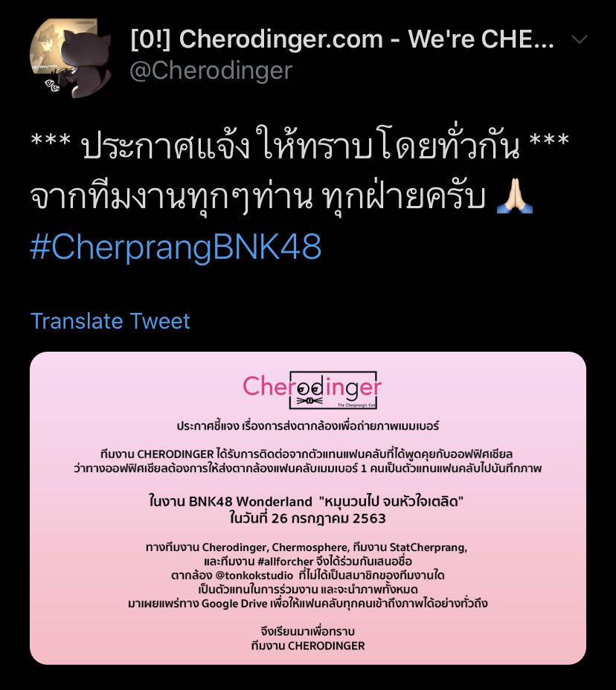Click the @tonkokstudio mention in the announcement

[x=254, y=575]
